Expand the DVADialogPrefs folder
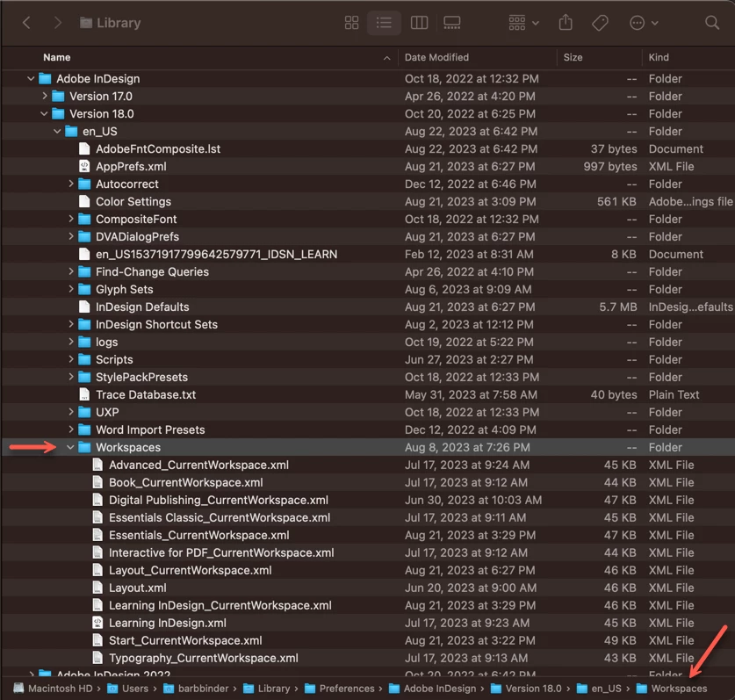The height and width of the screenshot is (700, 735). [70, 236]
